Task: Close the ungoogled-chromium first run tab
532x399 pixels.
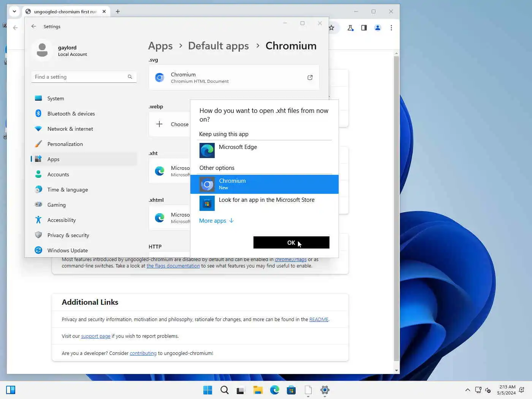Action: tap(104, 11)
